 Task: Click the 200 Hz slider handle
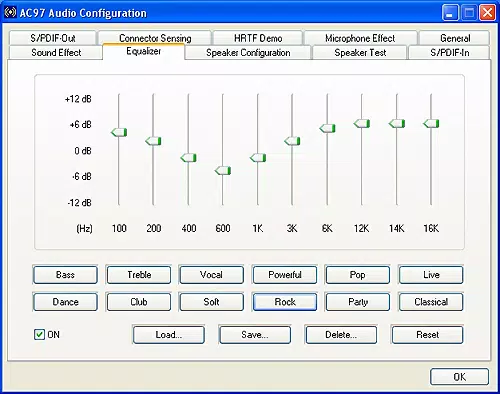coord(153,141)
